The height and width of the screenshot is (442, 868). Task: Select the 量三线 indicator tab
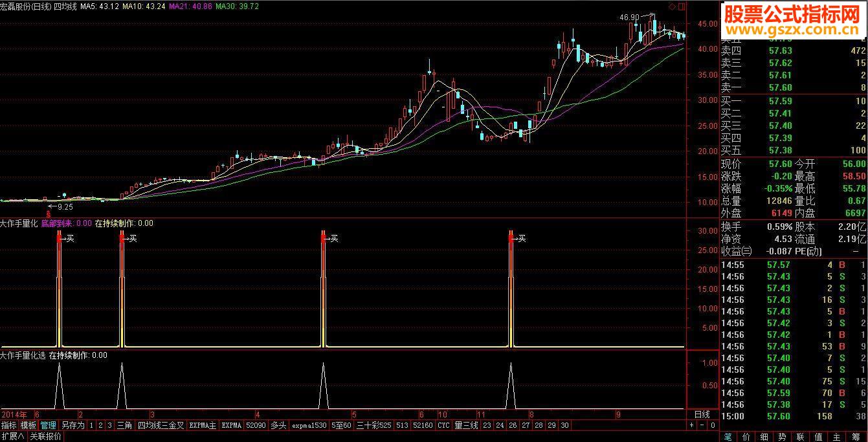tap(466, 425)
